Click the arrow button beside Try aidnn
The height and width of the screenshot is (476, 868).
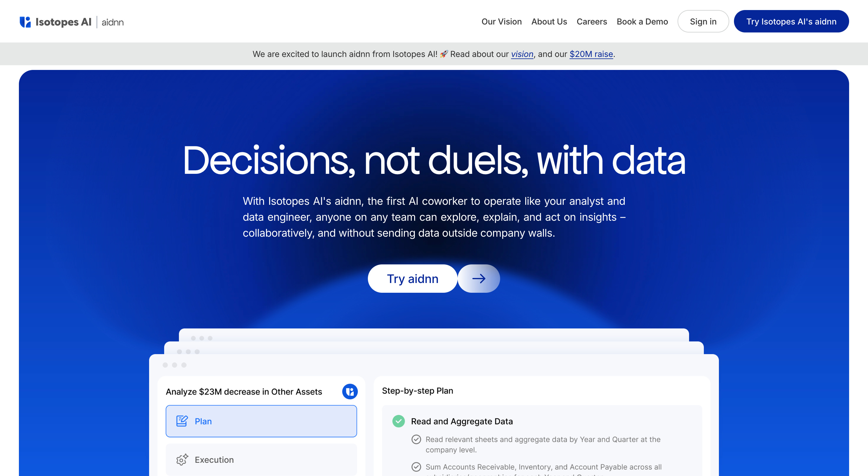click(479, 279)
